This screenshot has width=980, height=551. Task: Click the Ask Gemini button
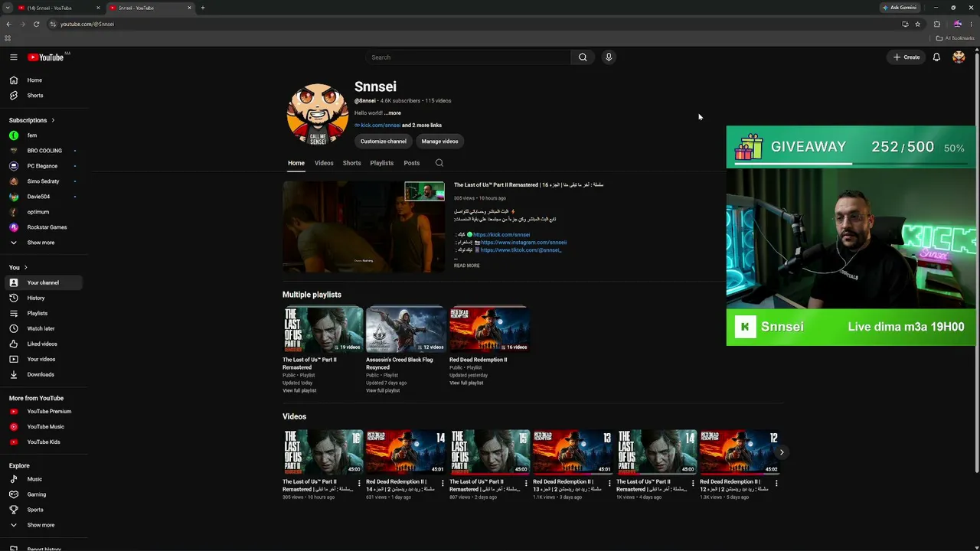[x=899, y=8]
